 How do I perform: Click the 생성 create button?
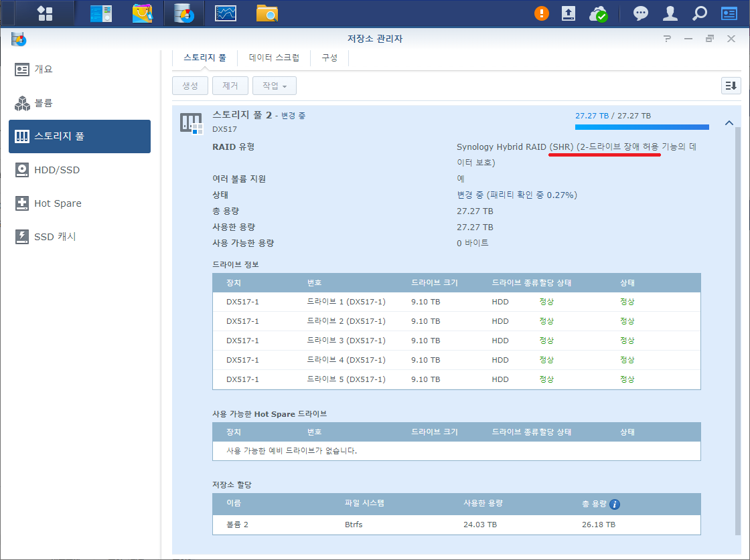pyautogui.click(x=190, y=86)
